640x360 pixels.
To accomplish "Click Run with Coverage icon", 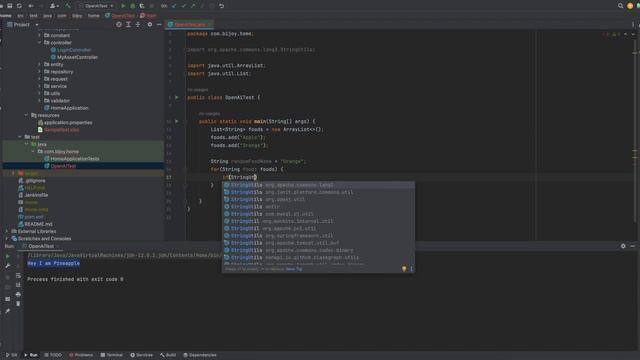I will click(x=142, y=6).
